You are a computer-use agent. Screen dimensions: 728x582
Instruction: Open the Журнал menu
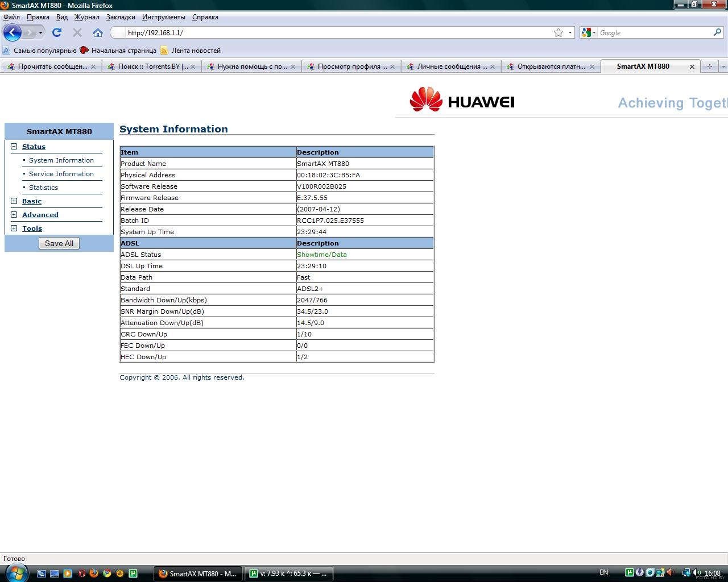(x=87, y=17)
